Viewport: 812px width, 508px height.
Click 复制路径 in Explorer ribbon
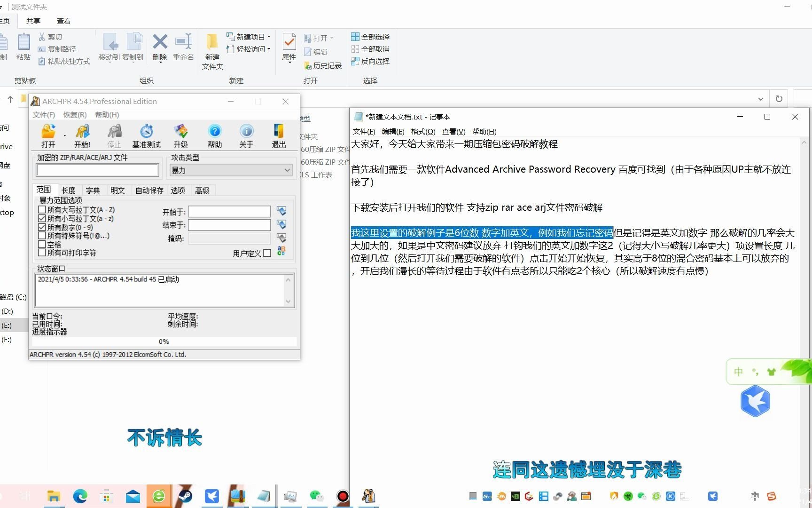point(57,49)
